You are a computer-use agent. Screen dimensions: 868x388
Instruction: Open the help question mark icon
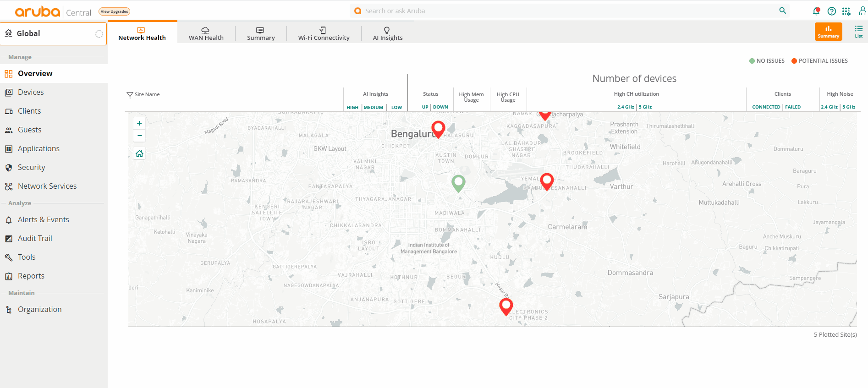[831, 11]
